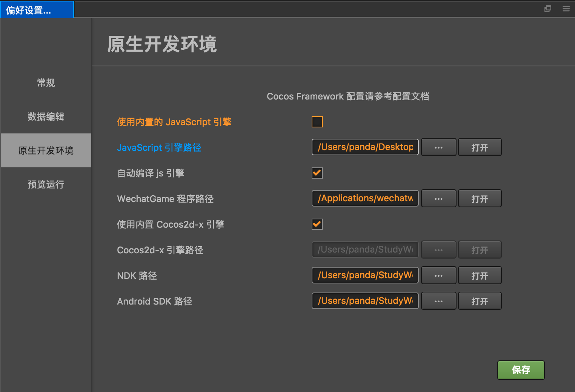This screenshot has width=575, height=392.
Task: Click the NDK 路径 input field
Action: pyautogui.click(x=365, y=275)
